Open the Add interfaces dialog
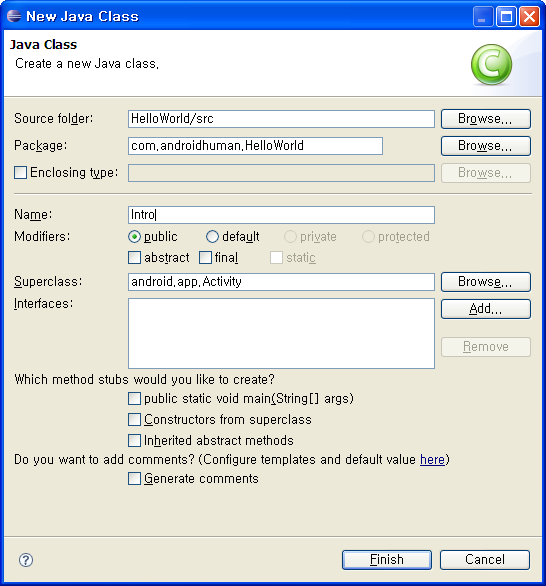 (x=486, y=309)
